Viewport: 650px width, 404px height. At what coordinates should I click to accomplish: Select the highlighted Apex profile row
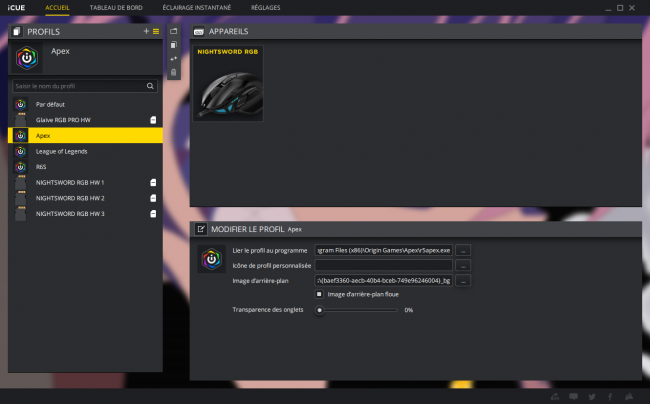[x=85, y=135]
